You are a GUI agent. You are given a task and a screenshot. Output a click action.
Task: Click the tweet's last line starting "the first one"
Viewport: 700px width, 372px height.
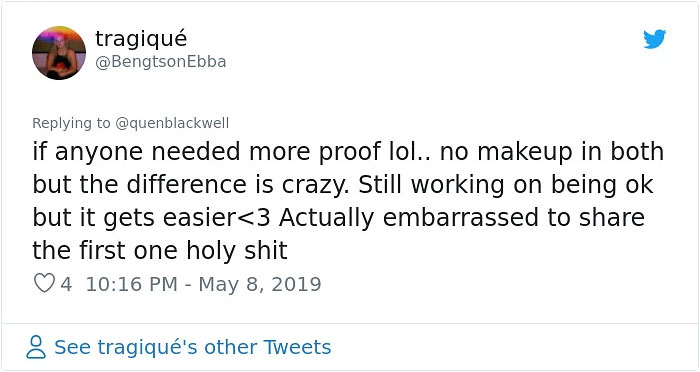click(x=160, y=251)
